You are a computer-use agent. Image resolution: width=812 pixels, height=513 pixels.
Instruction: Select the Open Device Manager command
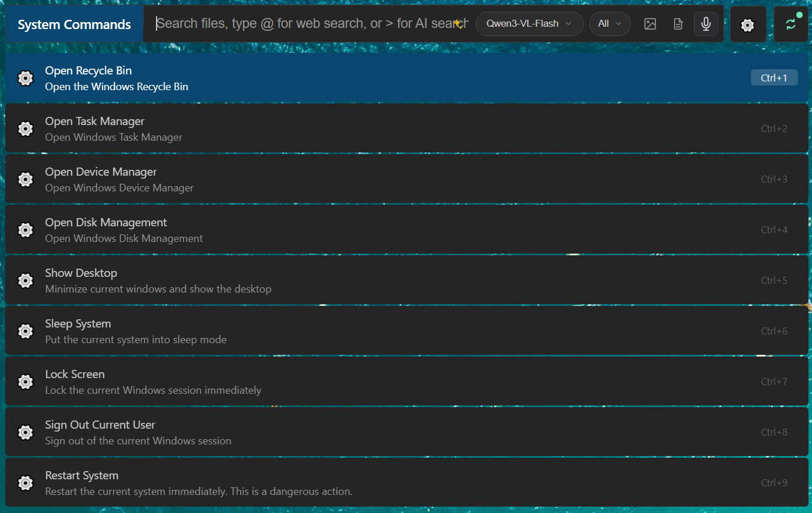pyautogui.click(x=407, y=179)
